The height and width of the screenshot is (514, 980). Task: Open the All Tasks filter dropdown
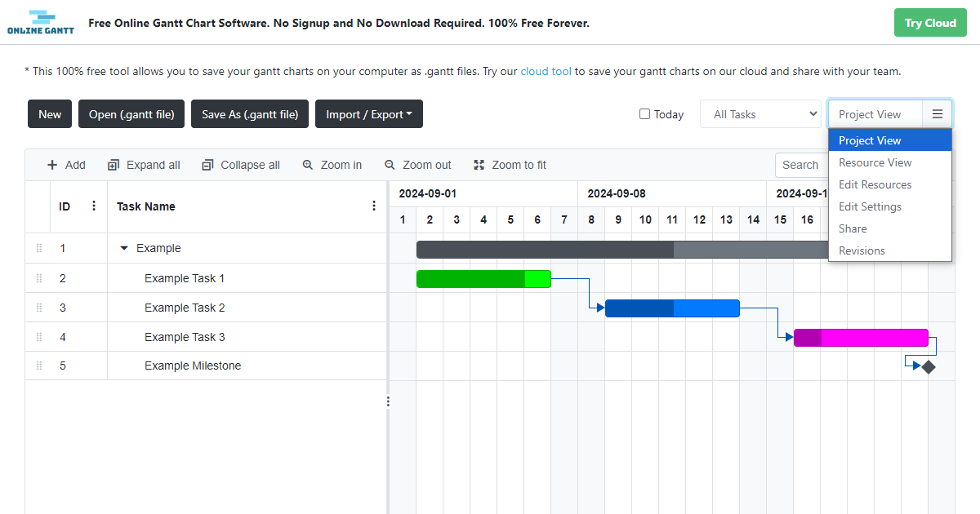(760, 114)
